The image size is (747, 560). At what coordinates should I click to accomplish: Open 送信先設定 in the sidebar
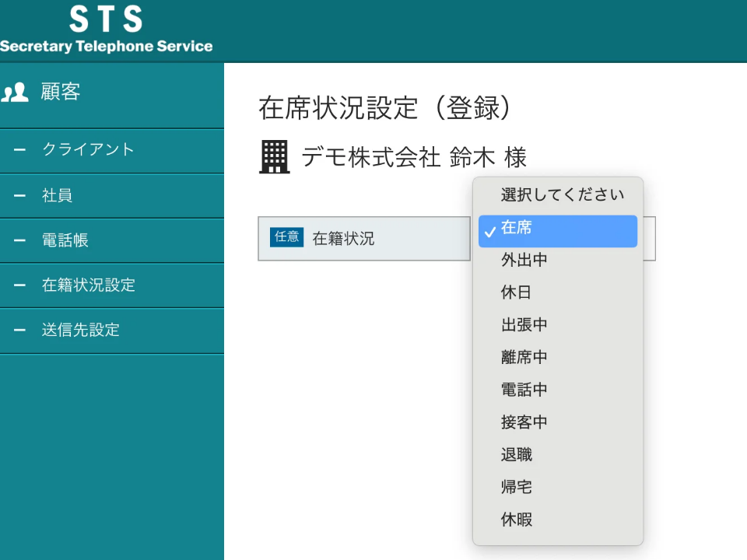point(80,330)
